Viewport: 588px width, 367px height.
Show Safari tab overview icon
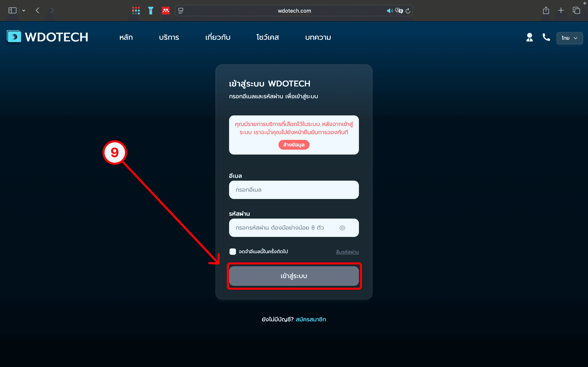point(576,10)
